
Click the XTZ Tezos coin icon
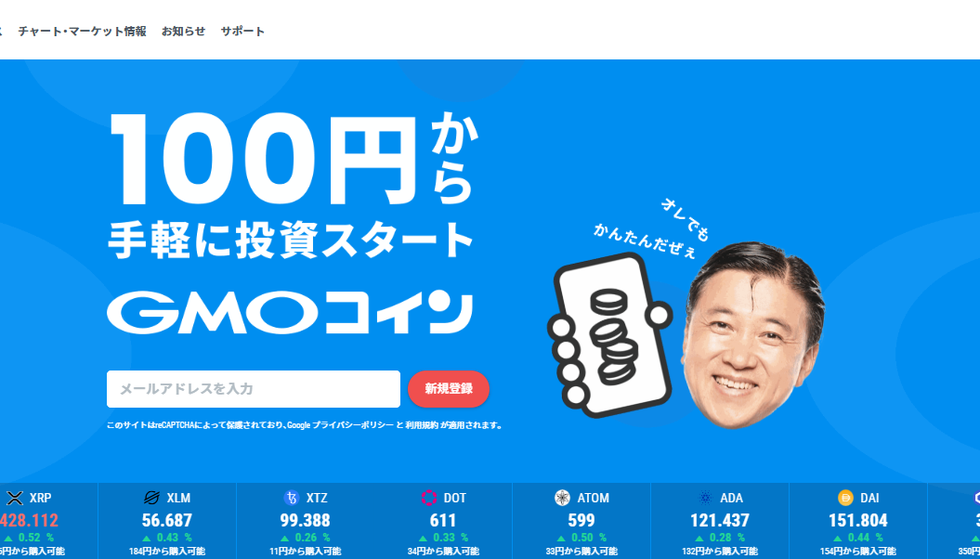(x=292, y=498)
